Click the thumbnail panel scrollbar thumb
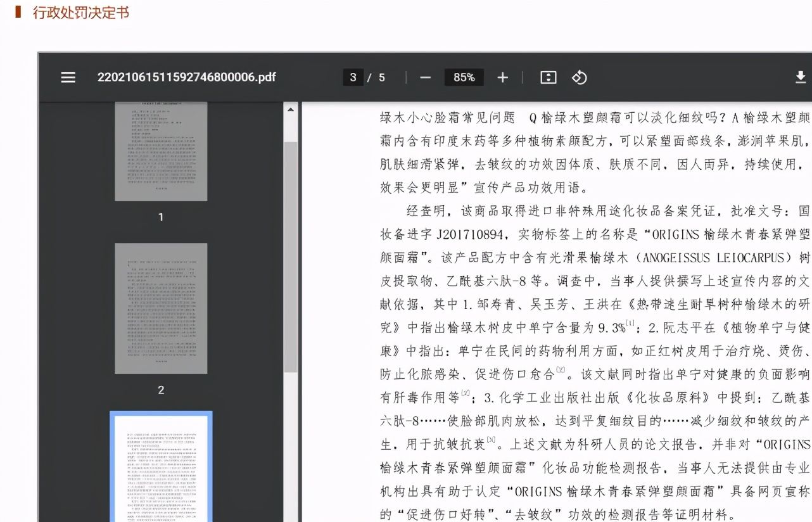812x522 pixels. coord(290,257)
